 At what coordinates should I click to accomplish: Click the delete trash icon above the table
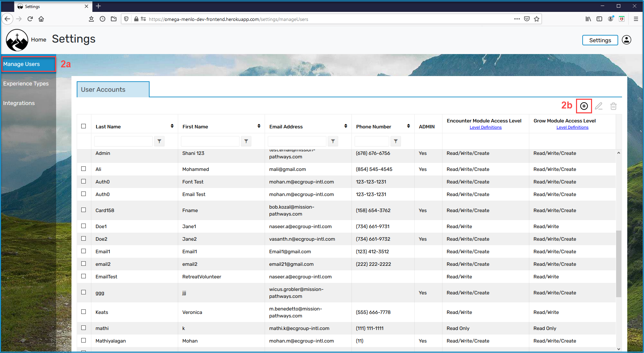(x=613, y=106)
